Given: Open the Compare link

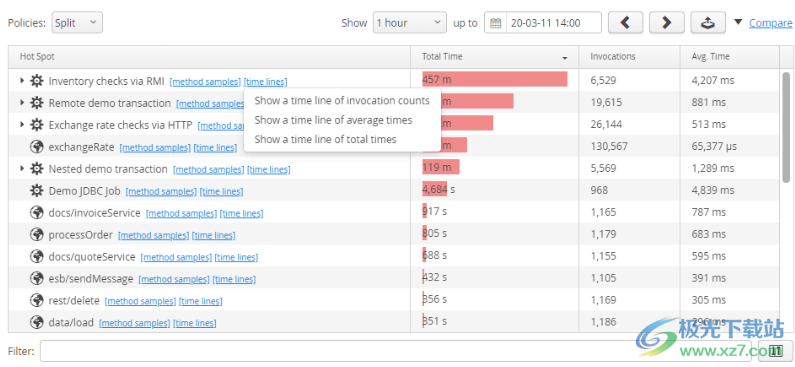Looking at the screenshot, I should click(770, 23).
